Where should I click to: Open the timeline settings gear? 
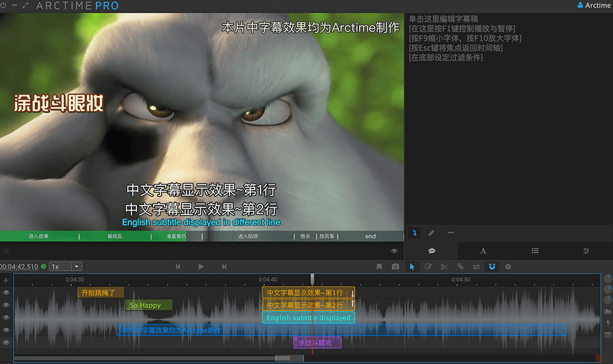pyautogui.click(x=507, y=266)
